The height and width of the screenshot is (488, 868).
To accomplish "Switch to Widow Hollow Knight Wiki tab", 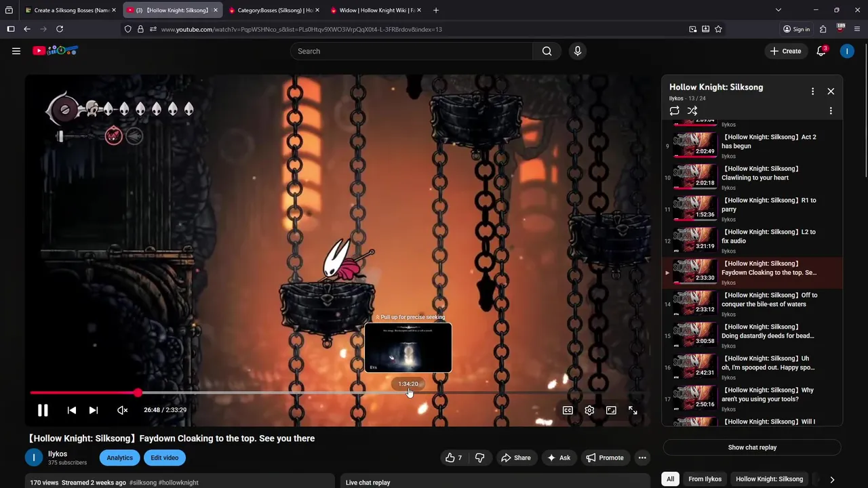I will coord(376,10).
